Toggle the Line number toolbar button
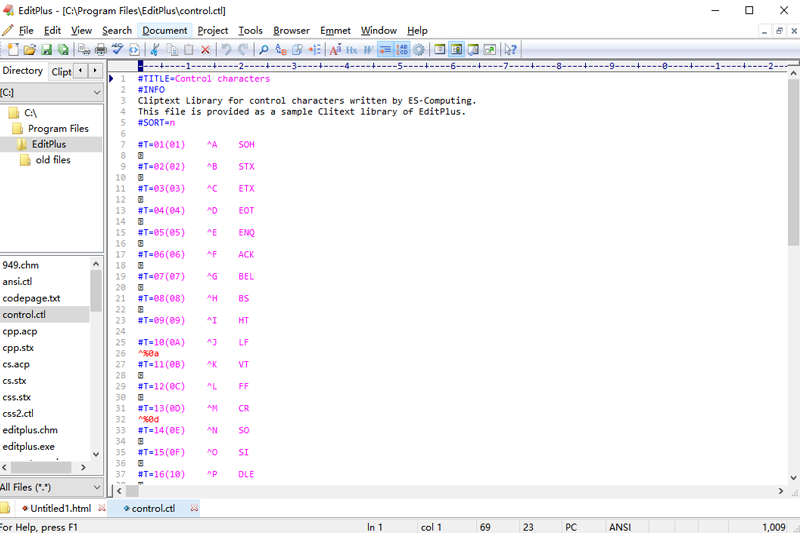The height and width of the screenshot is (533, 800). click(402, 49)
